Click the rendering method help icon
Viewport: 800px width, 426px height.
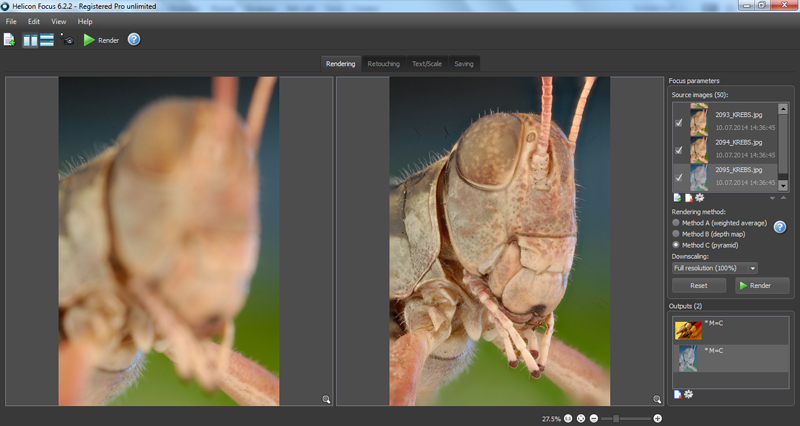click(780, 227)
